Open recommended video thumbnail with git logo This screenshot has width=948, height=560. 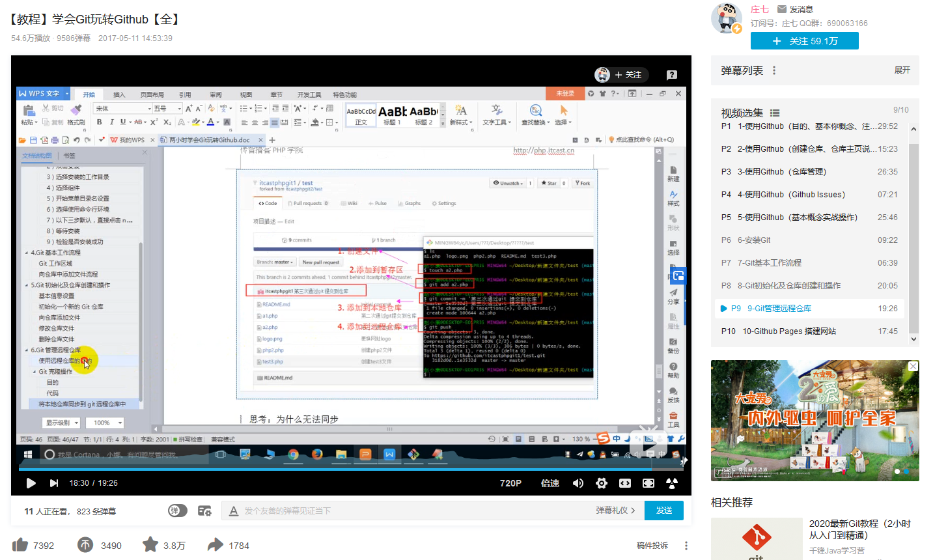[x=757, y=539]
